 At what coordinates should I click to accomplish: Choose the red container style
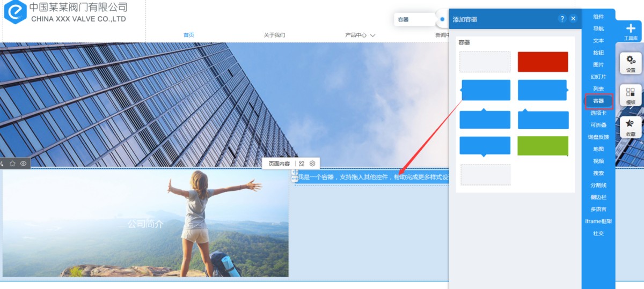[543, 62]
